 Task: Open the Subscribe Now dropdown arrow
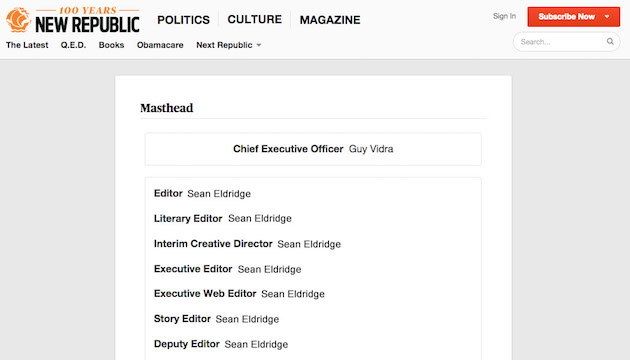tap(607, 16)
